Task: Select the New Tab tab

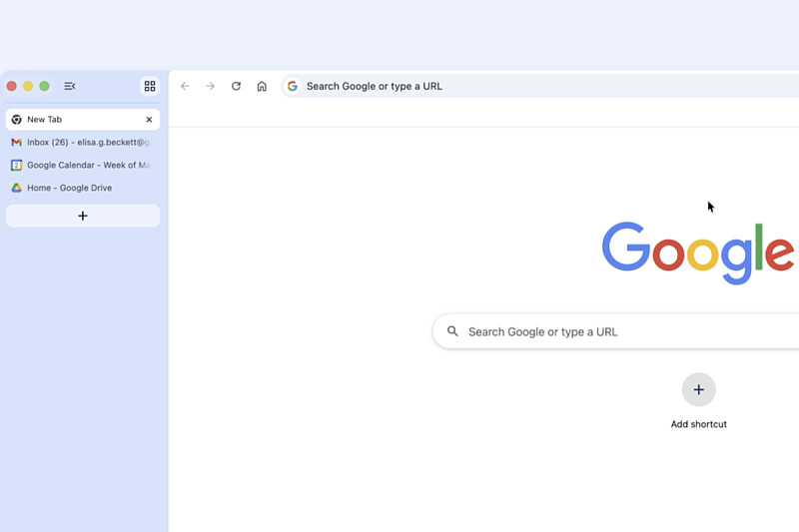Action: pyautogui.click(x=83, y=120)
